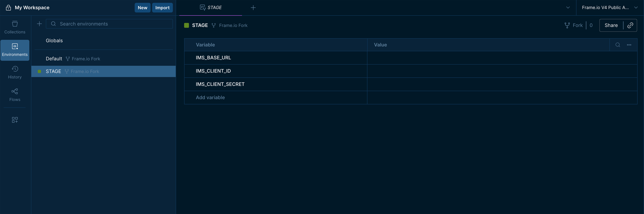
Task: Click the Fork icon in the header
Action: coord(567,25)
